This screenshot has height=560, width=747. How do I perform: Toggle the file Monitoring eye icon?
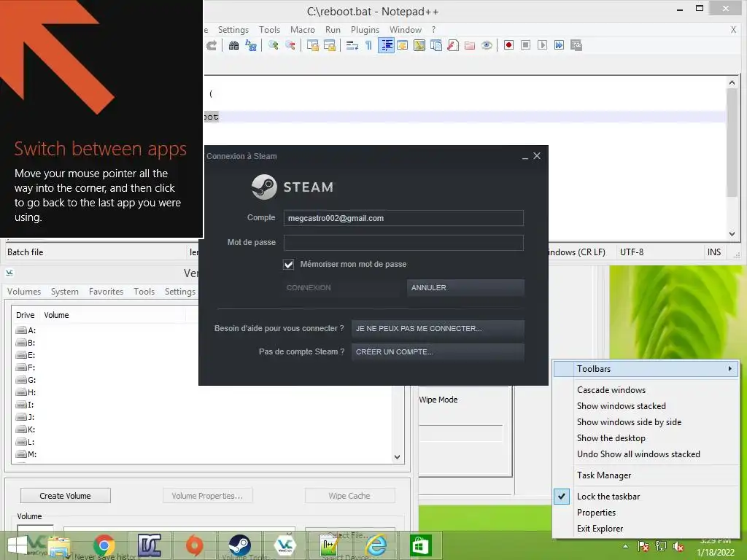(x=487, y=45)
